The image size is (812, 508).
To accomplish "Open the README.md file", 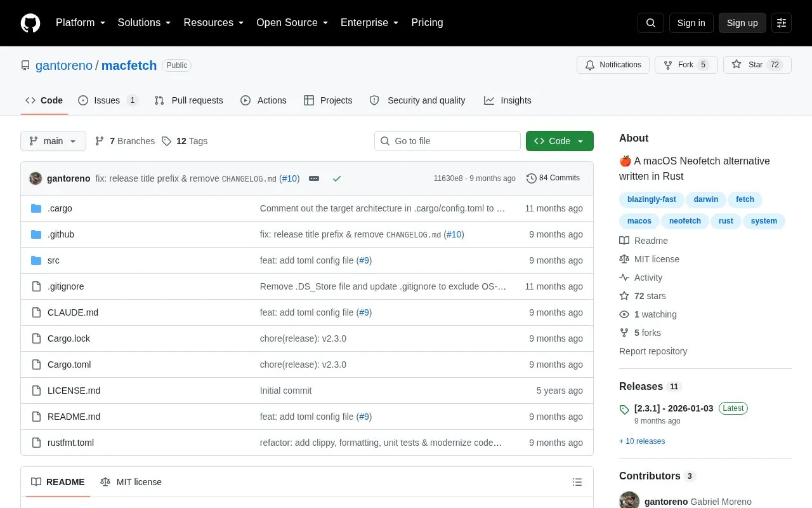I will click(74, 417).
